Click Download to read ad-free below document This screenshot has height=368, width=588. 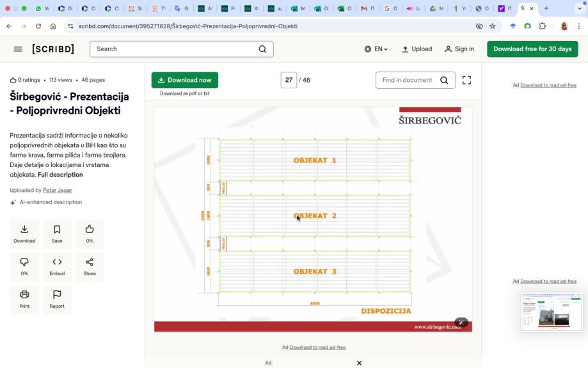[x=317, y=348]
